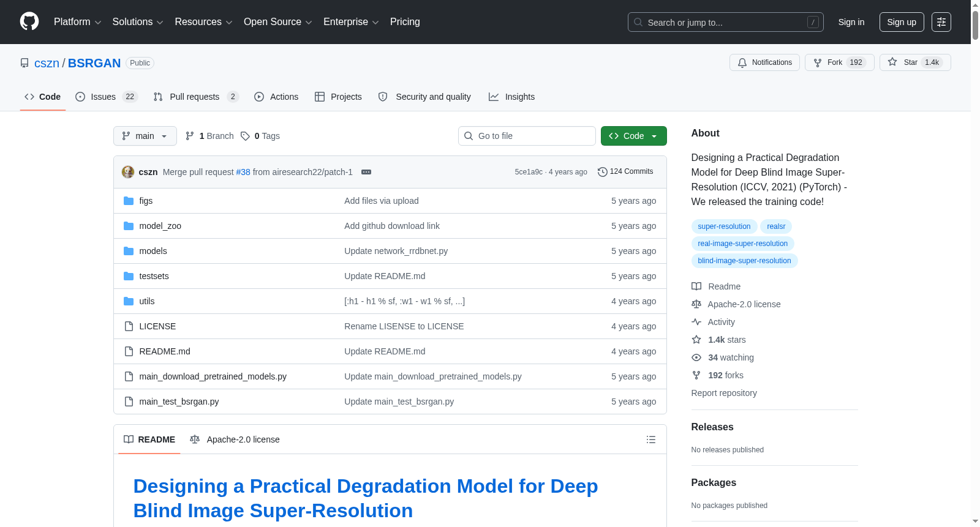Image resolution: width=980 pixels, height=527 pixels.
Task: Expand the Resources menu
Action: tap(204, 22)
